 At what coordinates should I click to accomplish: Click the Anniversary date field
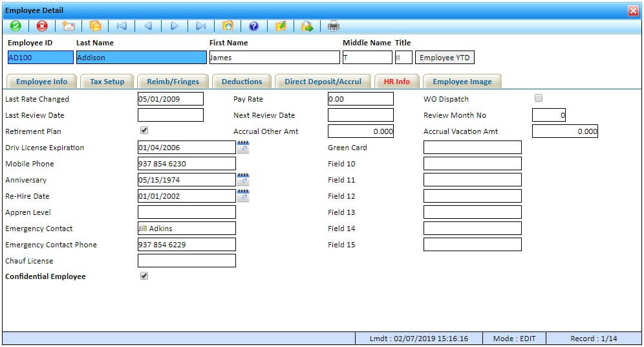[187, 180]
